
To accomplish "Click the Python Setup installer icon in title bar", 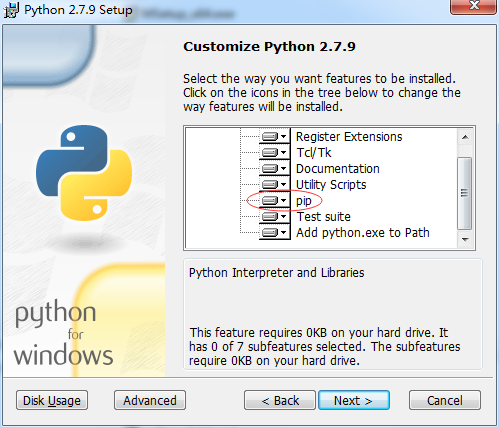I will tap(11, 10).
